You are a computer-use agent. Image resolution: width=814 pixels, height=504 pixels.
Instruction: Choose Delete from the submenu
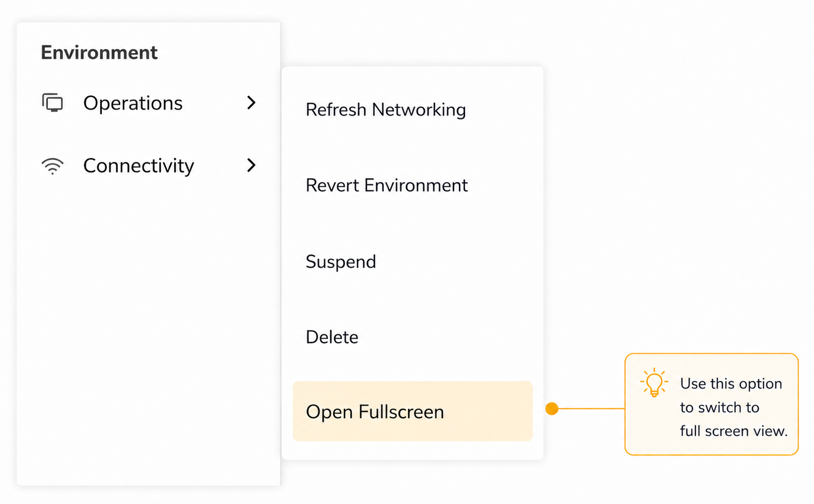tap(332, 337)
